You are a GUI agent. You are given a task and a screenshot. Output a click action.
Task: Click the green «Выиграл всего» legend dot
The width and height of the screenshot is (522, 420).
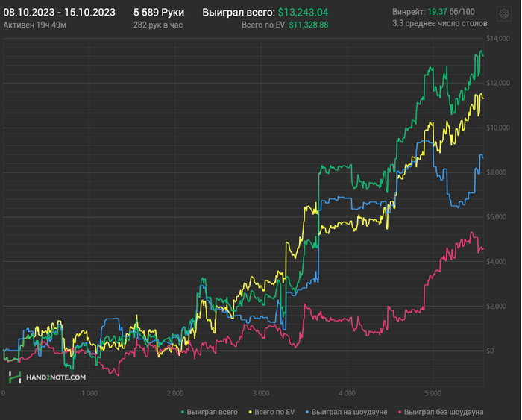point(183,413)
